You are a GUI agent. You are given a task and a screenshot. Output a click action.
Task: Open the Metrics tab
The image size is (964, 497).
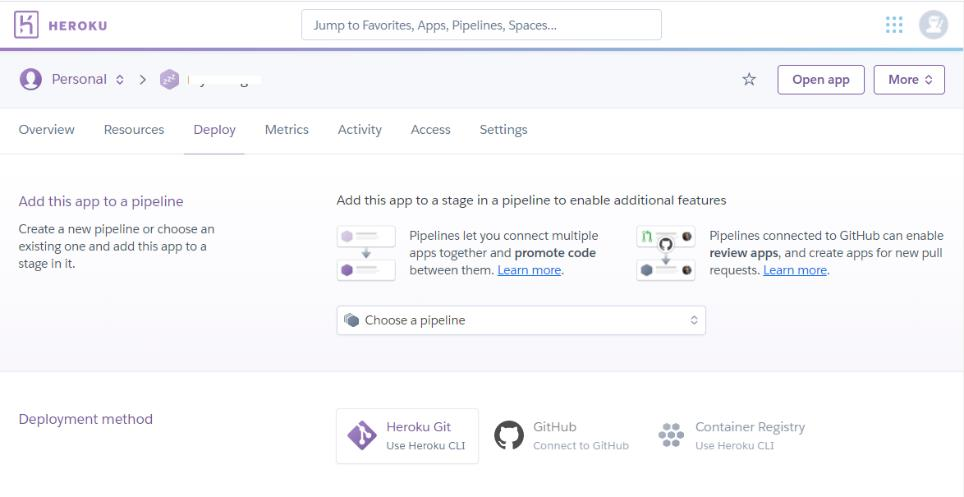tap(286, 130)
